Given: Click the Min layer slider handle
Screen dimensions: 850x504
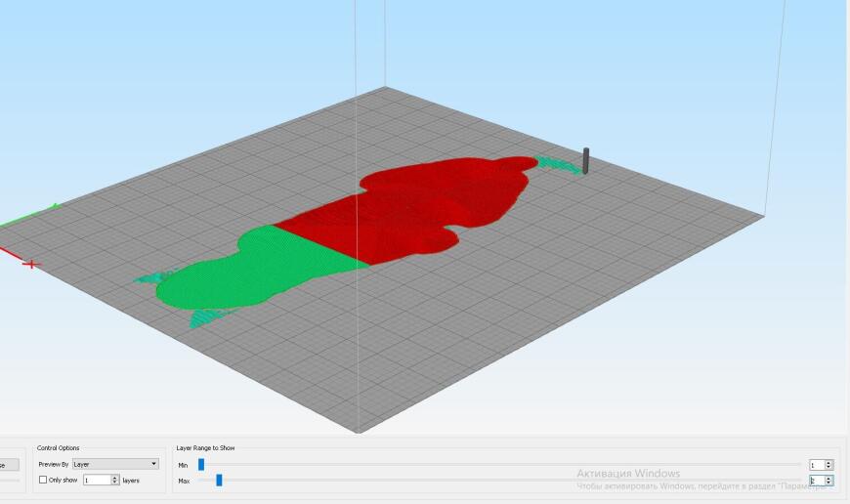Looking at the screenshot, I should [201, 464].
